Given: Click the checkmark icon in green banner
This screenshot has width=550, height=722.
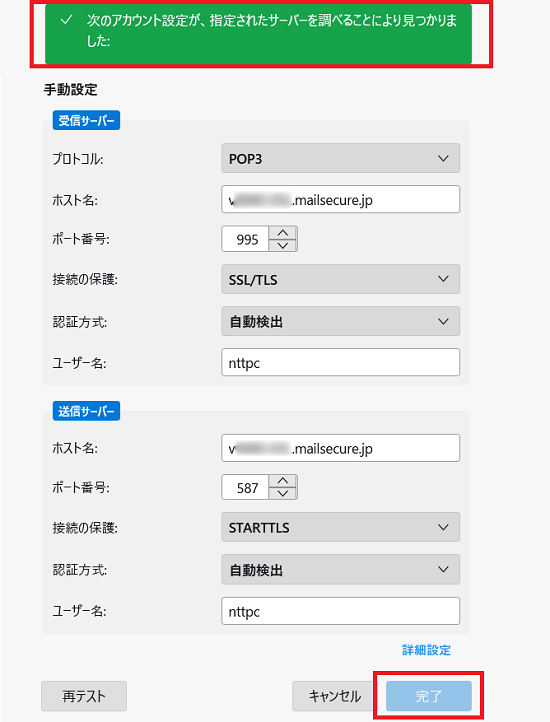Looking at the screenshot, I should [x=67, y=20].
